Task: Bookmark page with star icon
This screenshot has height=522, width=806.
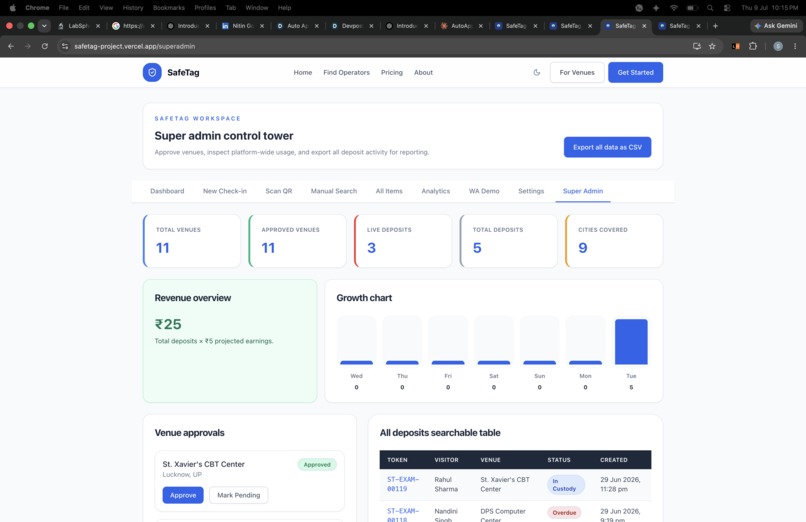Action: pyautogui.click(x=712, y=46)
